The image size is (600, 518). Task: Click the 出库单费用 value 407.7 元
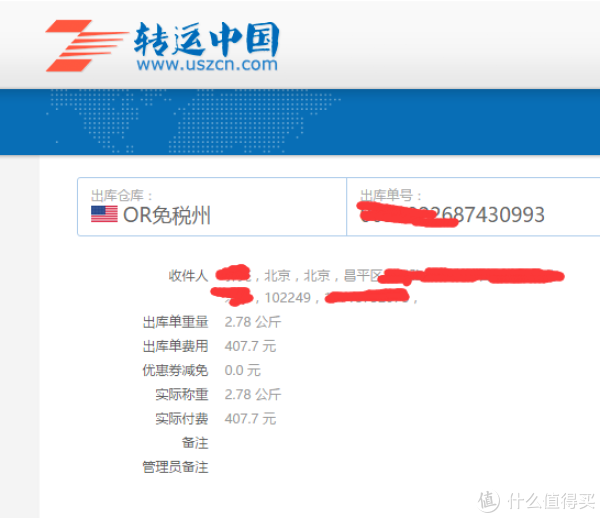click(250, 346)
